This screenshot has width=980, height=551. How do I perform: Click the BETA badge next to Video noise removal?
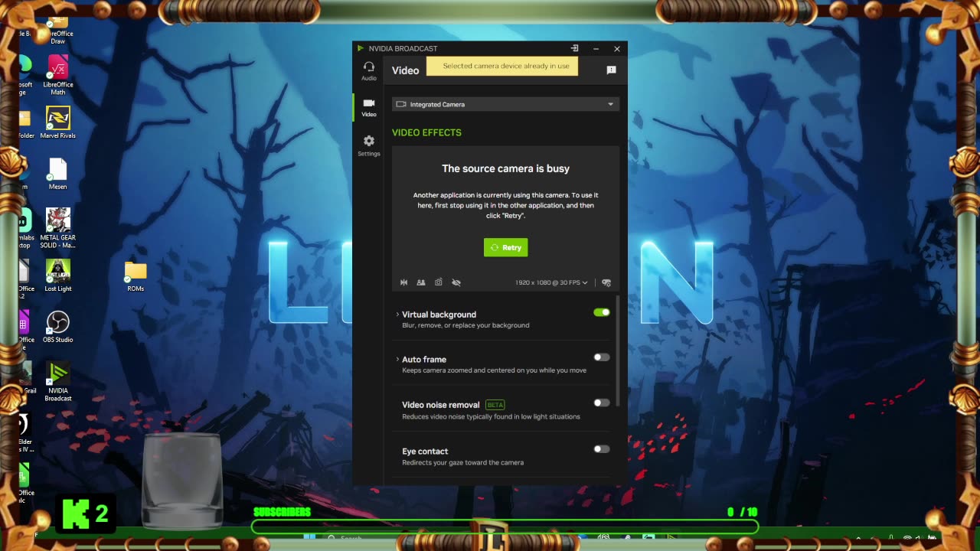[495, 405]
